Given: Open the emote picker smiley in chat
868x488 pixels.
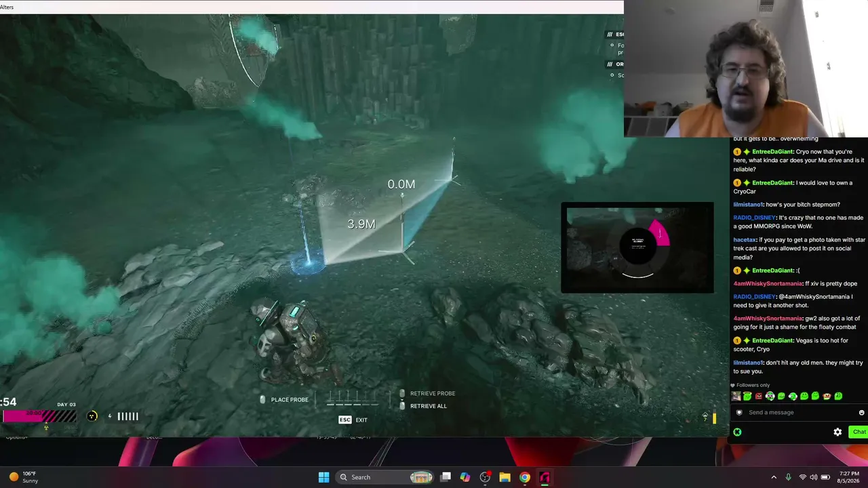Looking at the screenshot, I should [862, 412].
